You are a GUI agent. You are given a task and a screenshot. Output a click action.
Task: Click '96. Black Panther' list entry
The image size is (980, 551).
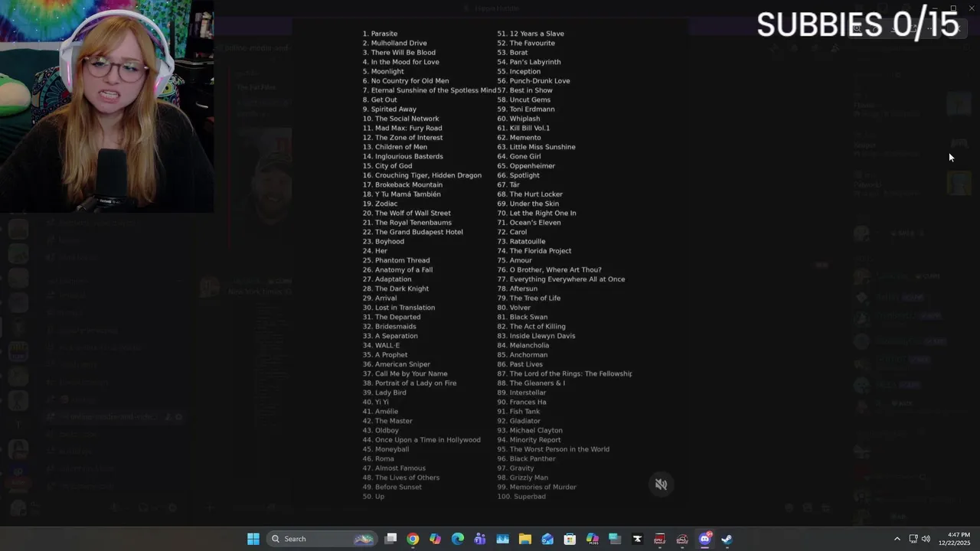tap(526, 458)
